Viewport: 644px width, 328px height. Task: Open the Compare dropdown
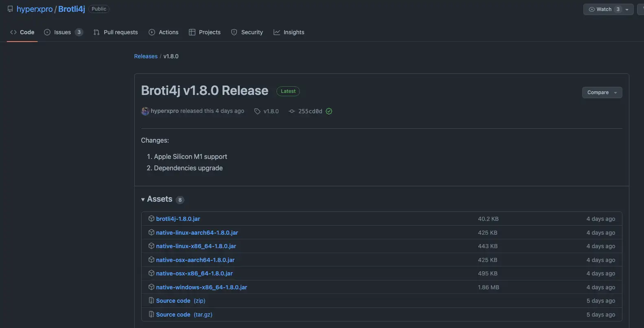tap(602, 92)
